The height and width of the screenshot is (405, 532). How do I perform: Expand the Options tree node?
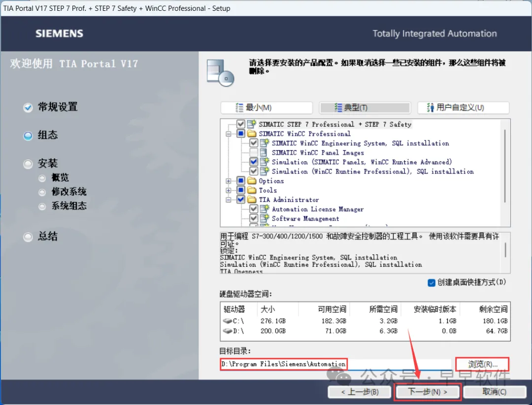229,181
